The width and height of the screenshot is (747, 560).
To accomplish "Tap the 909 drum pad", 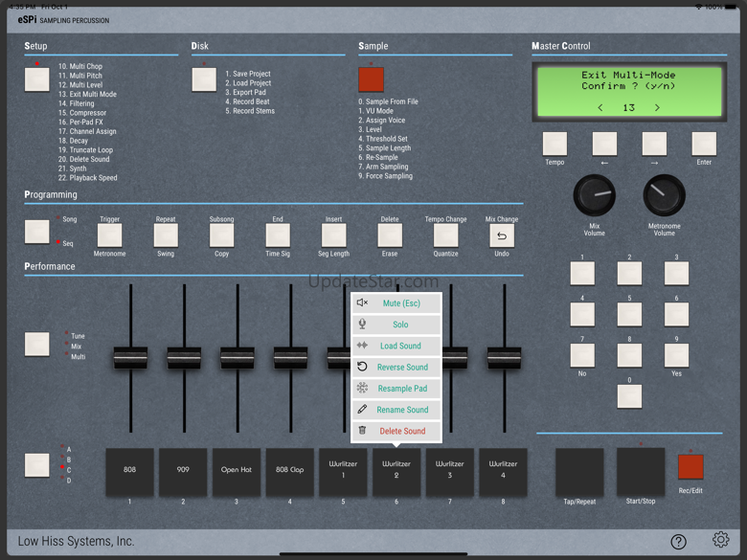I will 183,472.
